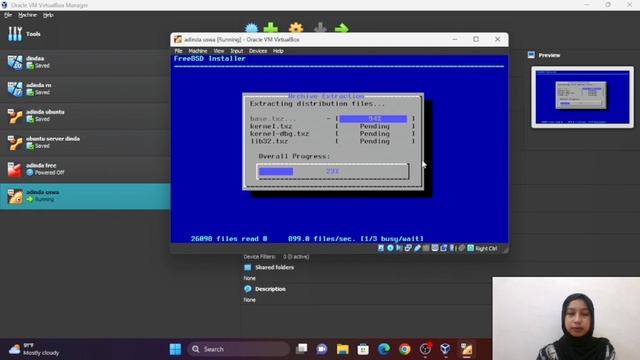Select the 'adinda m' virtual machine
Image resolution: width=640 pixels, height=360 pixels.
point(84,89)
